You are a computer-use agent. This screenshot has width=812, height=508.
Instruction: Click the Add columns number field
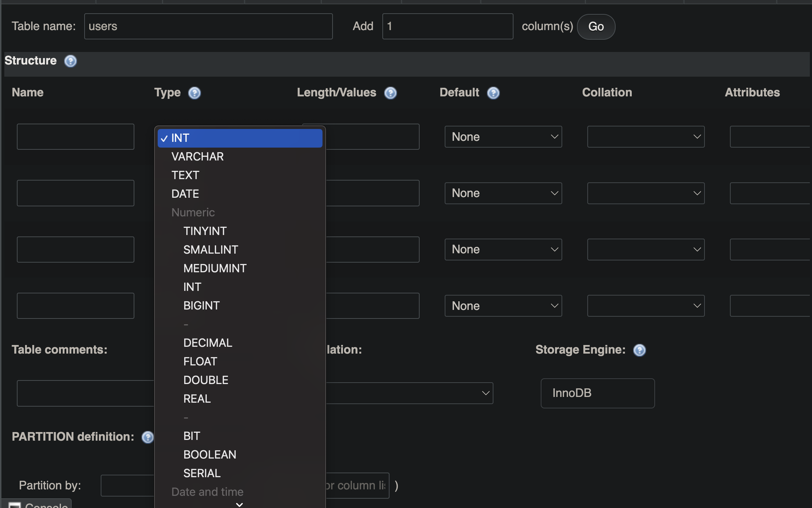pos(448,26)
